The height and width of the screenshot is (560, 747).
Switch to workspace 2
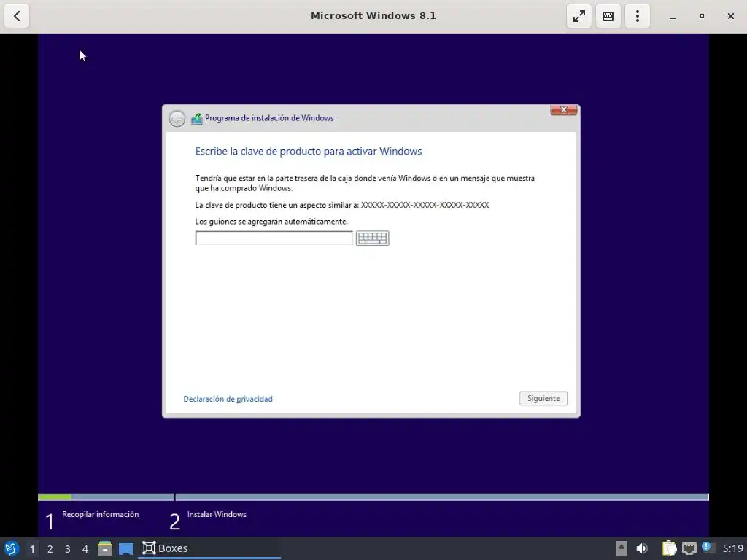tap(50, 549)
